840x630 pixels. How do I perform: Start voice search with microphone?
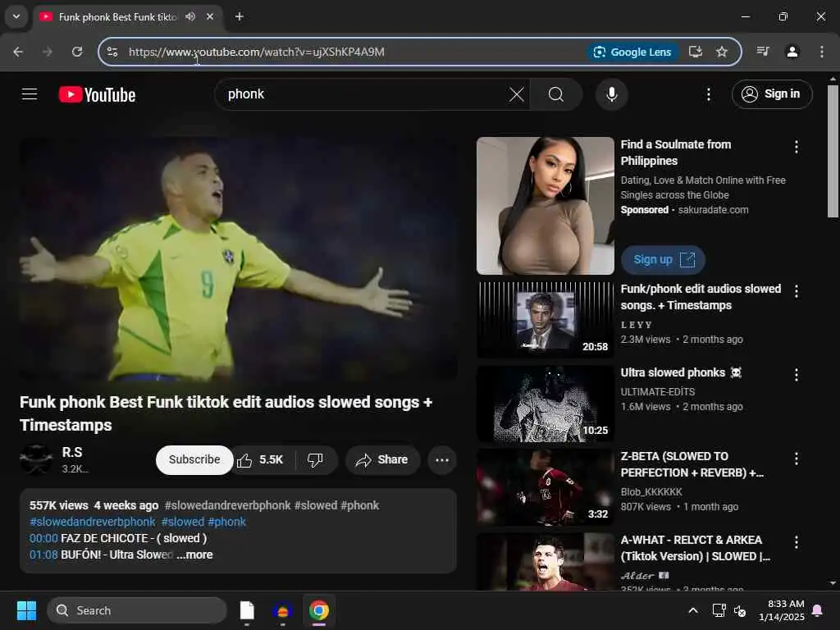[611, 95]
